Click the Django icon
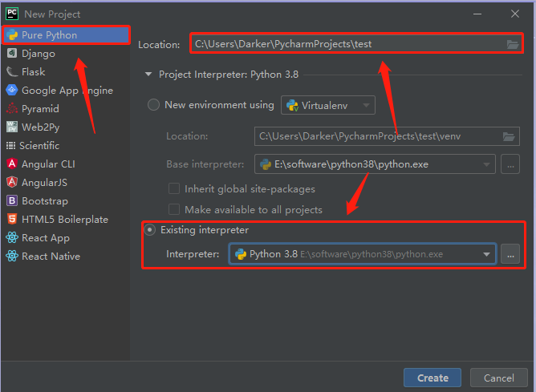The image size is (536, 392). [x=12, y=53]
